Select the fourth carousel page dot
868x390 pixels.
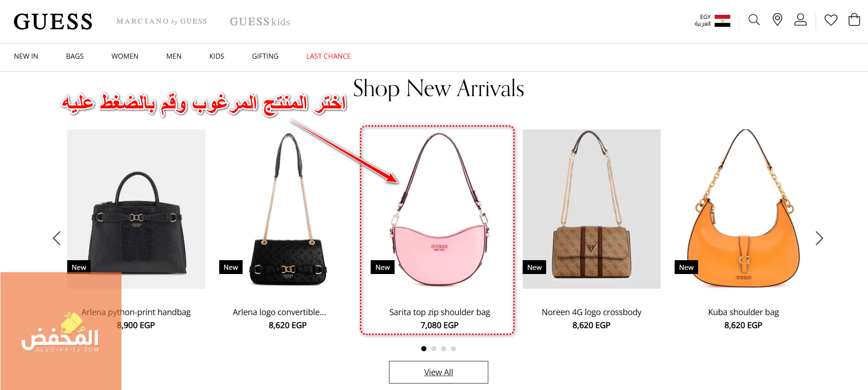tap(453, 348)
